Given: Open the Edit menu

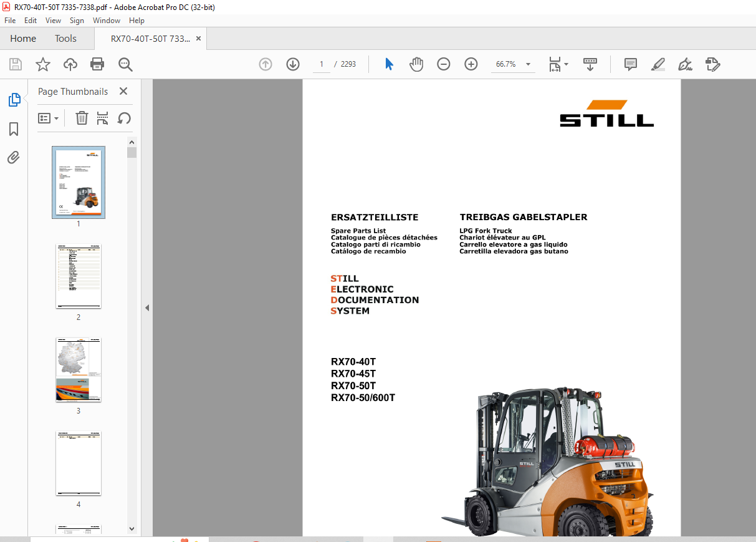Looking at the screenshot, I should 31,21.
